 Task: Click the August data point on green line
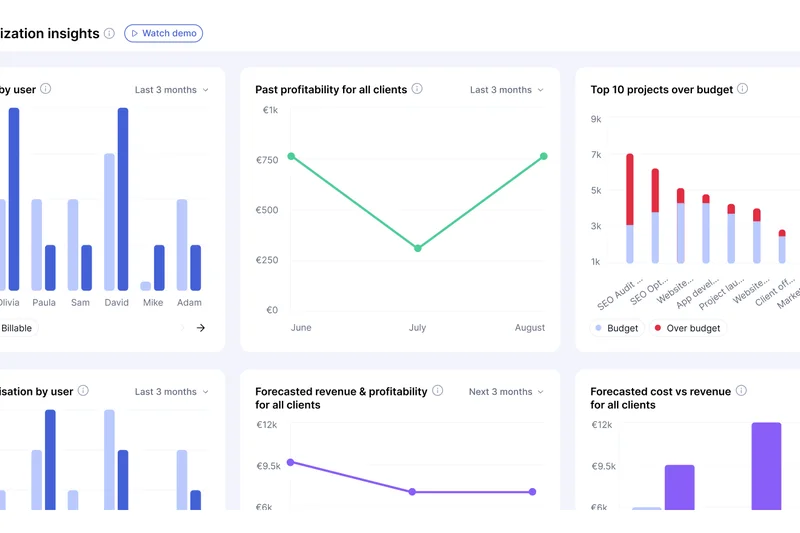point(544,156)
